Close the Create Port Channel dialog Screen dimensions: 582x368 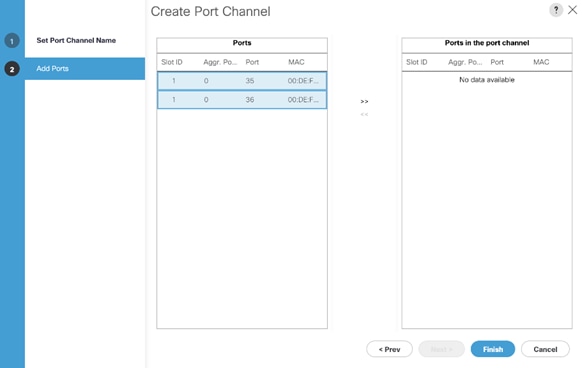click(x=573, y=10)
